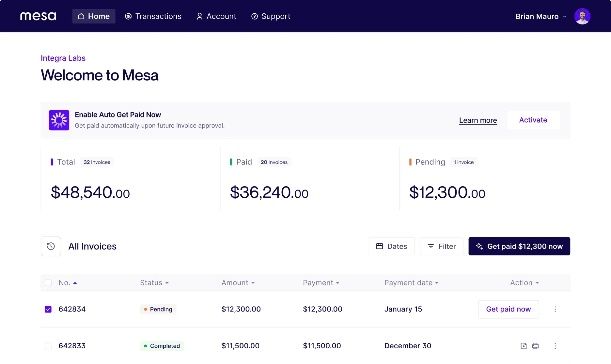Open Learn more about Auto Get Paid
The height and width of the screenshot is (364, 611).
tap(478, 120)
